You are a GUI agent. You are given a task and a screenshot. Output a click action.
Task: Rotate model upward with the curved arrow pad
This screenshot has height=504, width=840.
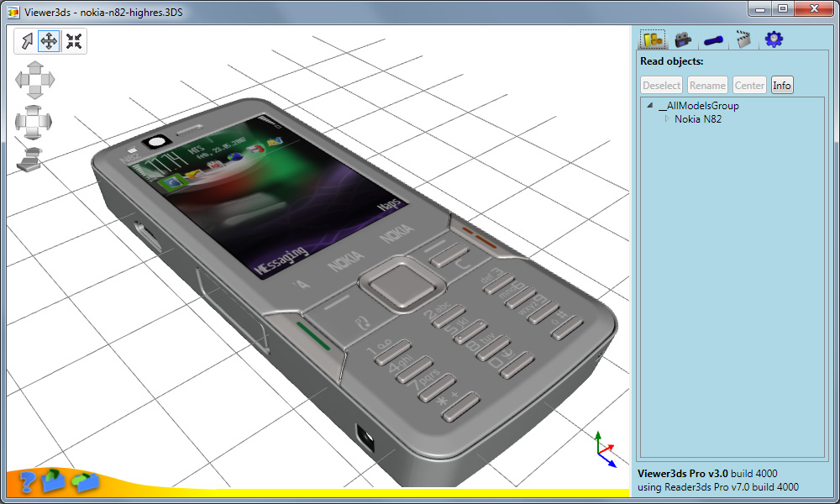click(x=34, y=110)
